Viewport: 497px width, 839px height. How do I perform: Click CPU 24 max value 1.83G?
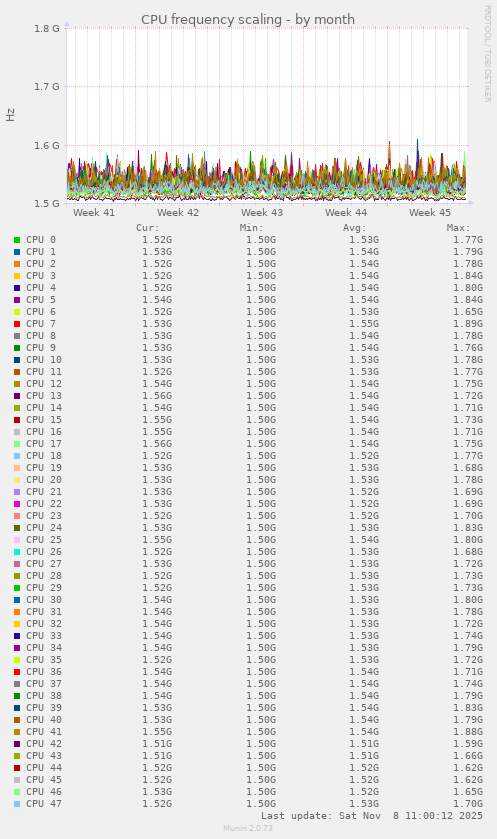tap(468, 528)
